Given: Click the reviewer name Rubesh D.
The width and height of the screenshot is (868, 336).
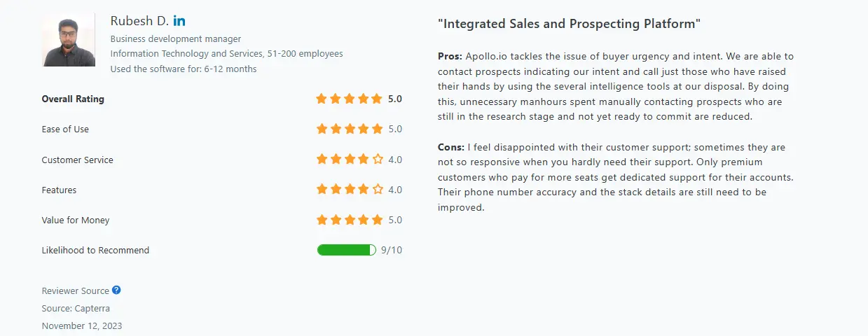Looking at the screenshot, I should tap(139, 21).
